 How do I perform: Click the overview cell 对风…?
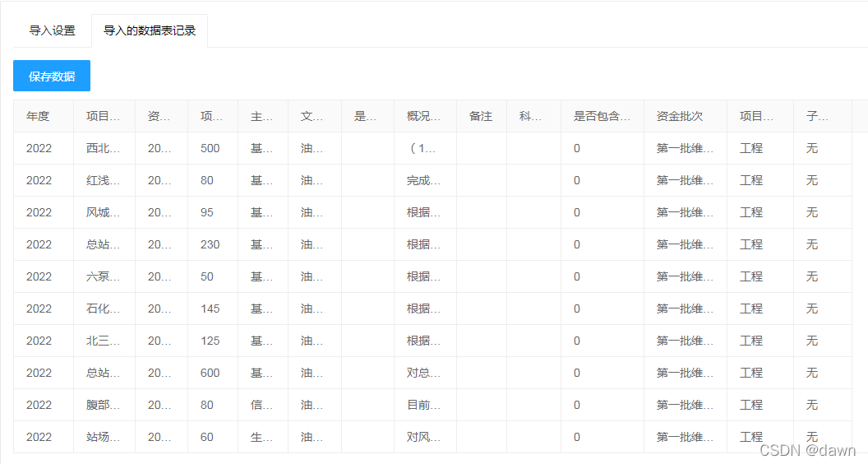coord(423,438)
